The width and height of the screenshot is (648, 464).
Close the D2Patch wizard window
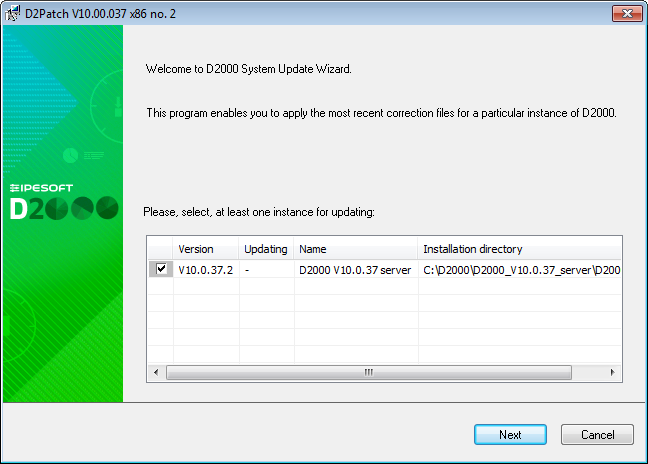pos(627,14)
